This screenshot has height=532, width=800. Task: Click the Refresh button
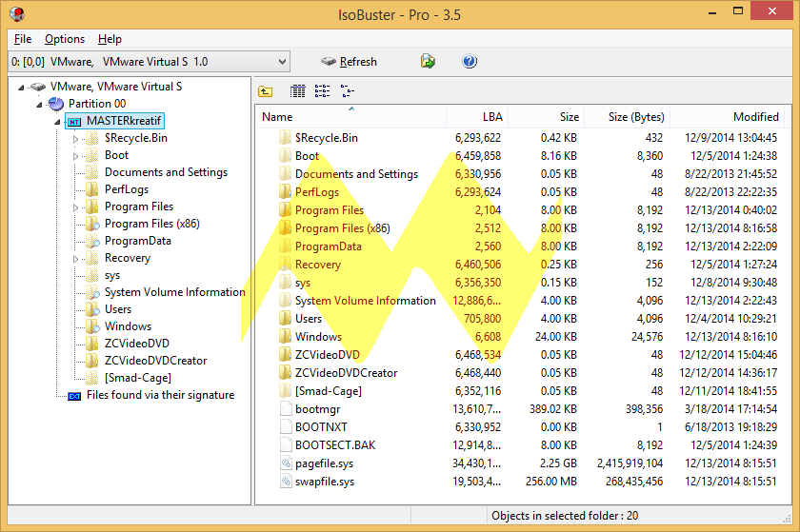tap(349, 62)
